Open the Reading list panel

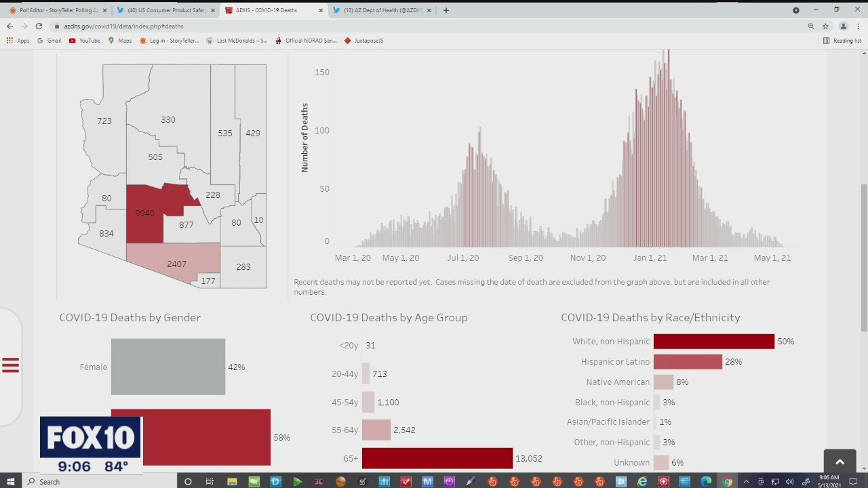coord(842,41)
